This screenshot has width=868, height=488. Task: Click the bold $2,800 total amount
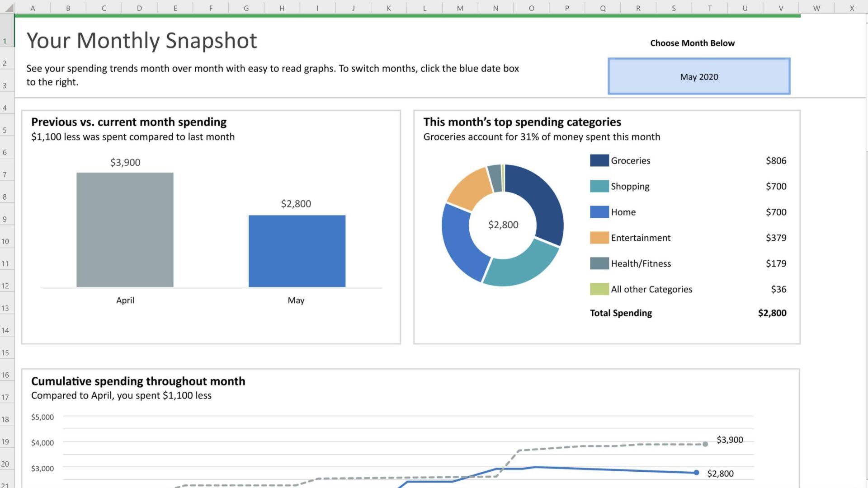[x=772, y=313]
